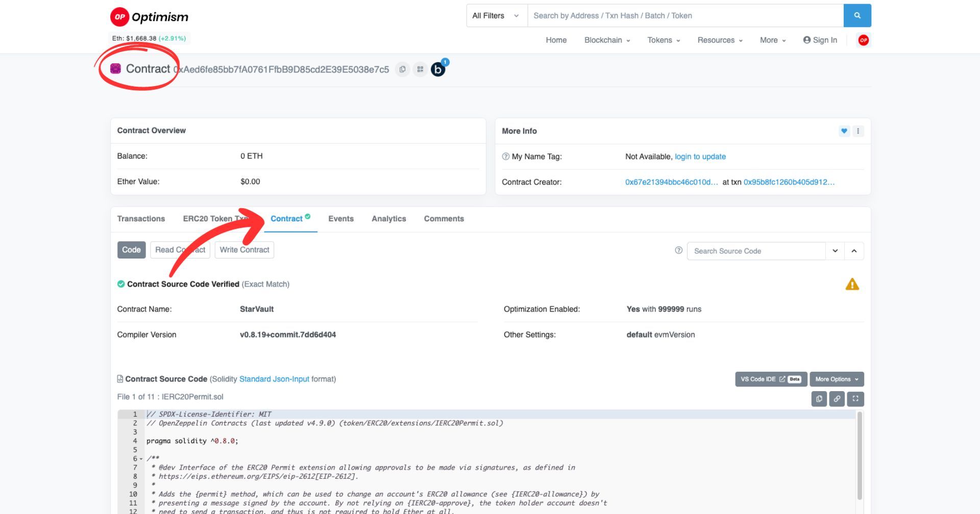Image resolution: width=980 pixels, height=514 pixels.
Task: Click the Optimism logo
Action: (x=149, y=17)
